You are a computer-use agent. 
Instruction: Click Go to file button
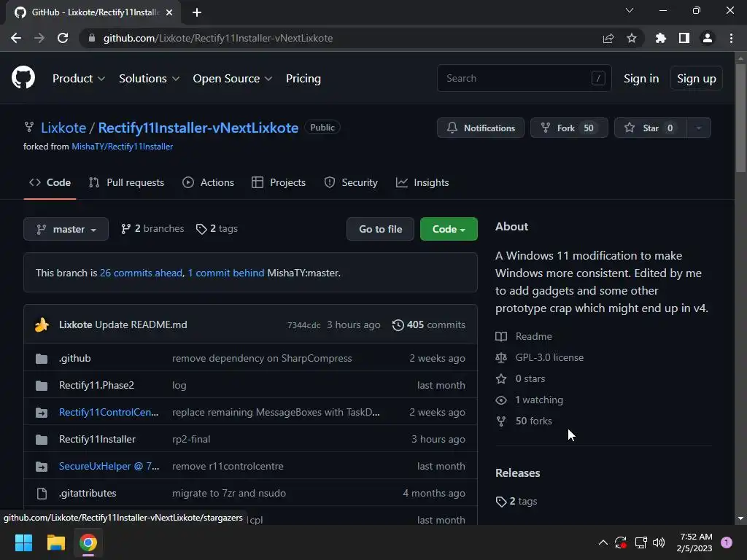[380, 229]
